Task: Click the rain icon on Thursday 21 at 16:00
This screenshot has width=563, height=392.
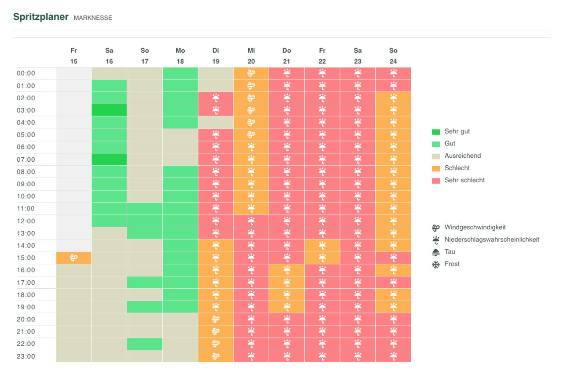Action: (287, 270)
